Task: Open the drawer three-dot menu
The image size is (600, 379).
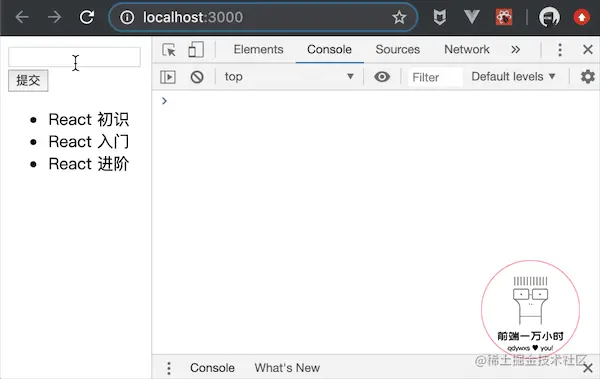Action: (169, 368)
